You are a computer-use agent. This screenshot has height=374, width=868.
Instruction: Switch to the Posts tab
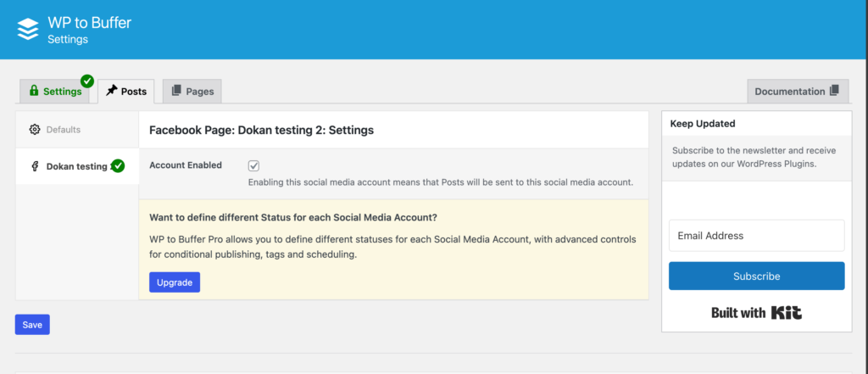click(x=126, y=92)
